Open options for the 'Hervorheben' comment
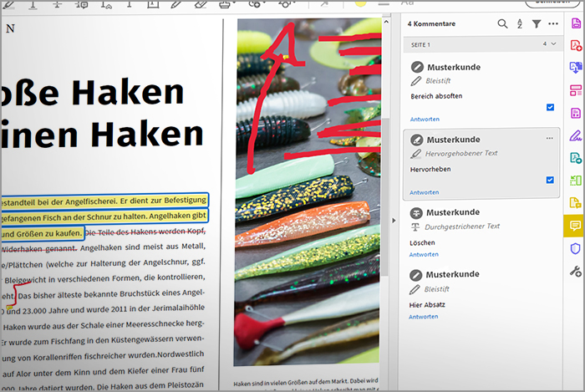 tap(549, 138)
